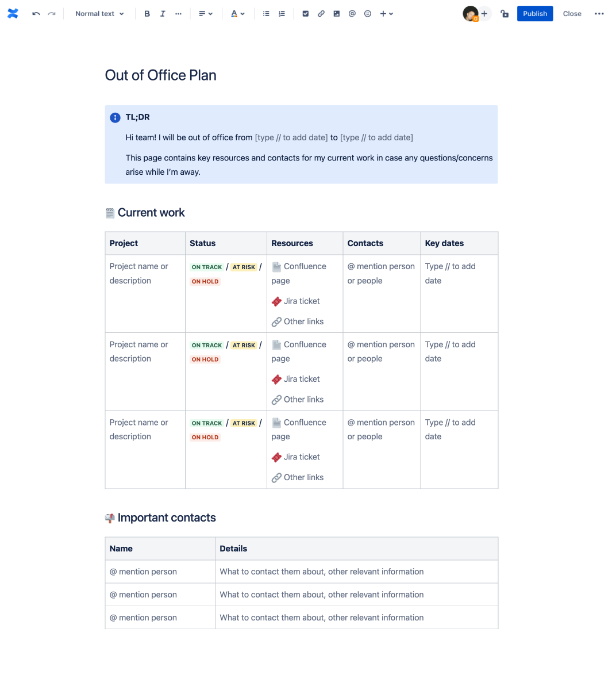The height and width of the screenshot is (686, 616).
Task: Open the Normal text style dropdown
Action: 99,13
